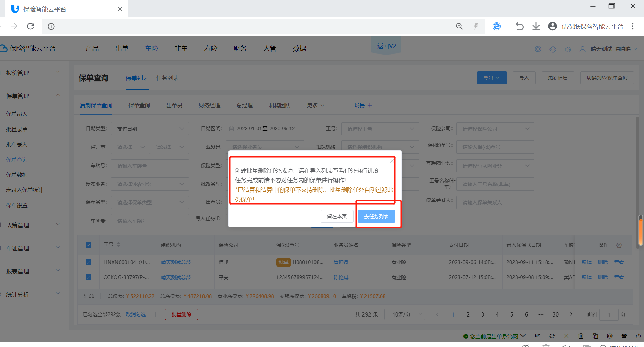Switch to the 任务列表 tab
The width and height of the screenshot is (644, 347).
click(x=168, y=78)
